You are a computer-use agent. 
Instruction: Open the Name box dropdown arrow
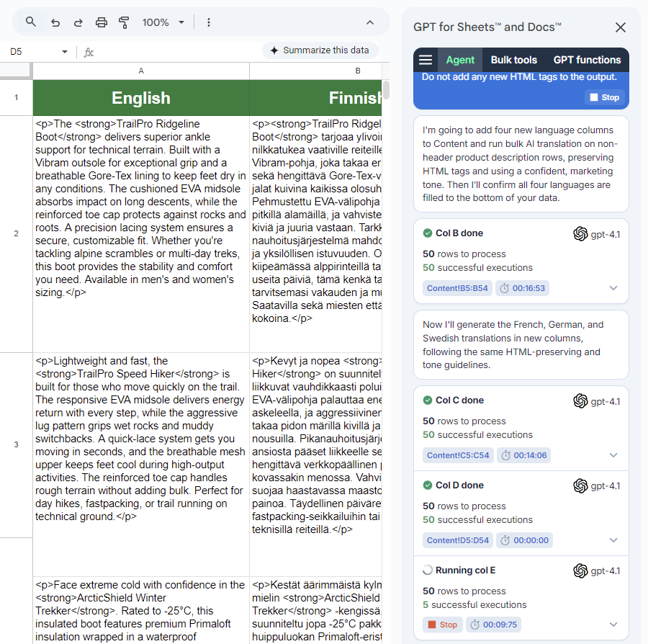[65, 52]
